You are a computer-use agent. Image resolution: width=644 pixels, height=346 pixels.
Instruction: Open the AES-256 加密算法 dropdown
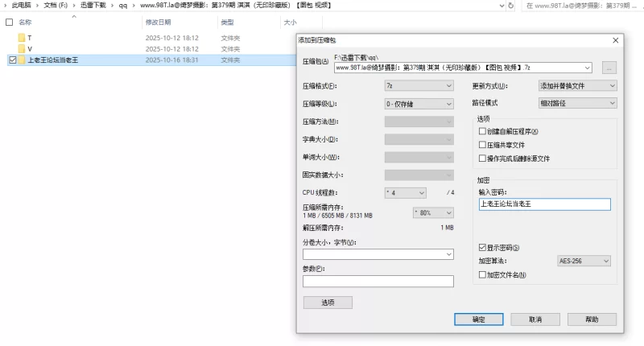click(584, 261)
